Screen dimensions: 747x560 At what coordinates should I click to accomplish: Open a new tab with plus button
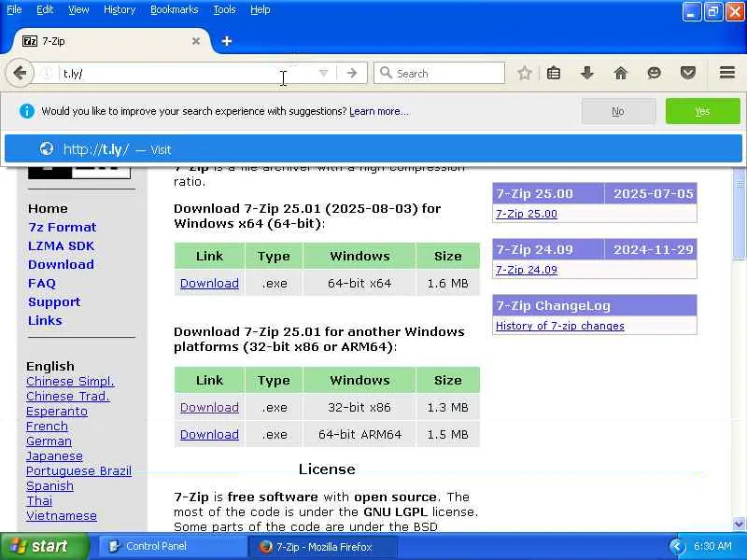point(227,41)
